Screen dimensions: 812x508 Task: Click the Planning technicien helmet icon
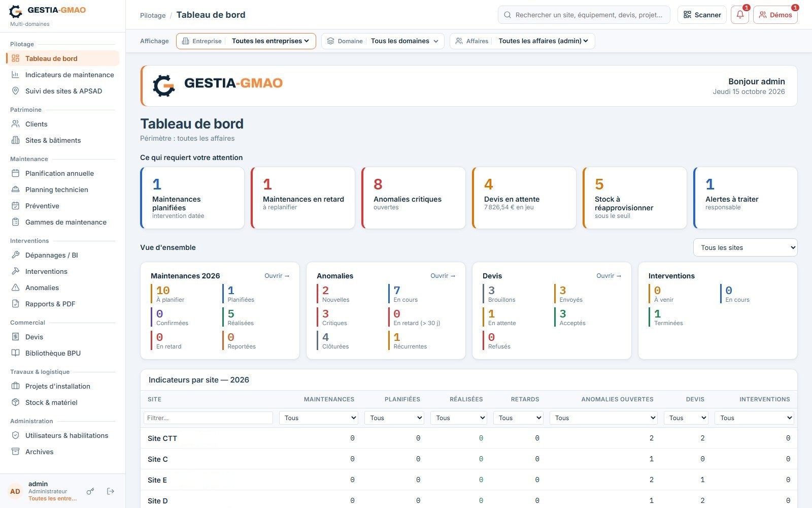[x=16, y=189]
